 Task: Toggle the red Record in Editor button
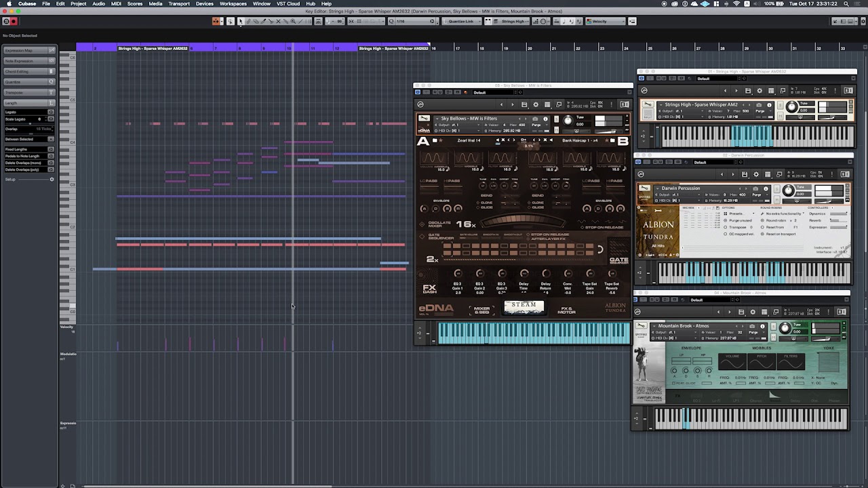(x=14, y=21)
